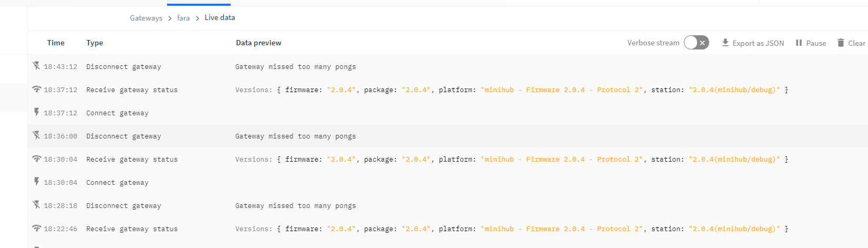Expand the 18:36:00 Disconnect gateway event row
Image resolution: width=868 pixels, height=248 pixels.
pos(448,136)
